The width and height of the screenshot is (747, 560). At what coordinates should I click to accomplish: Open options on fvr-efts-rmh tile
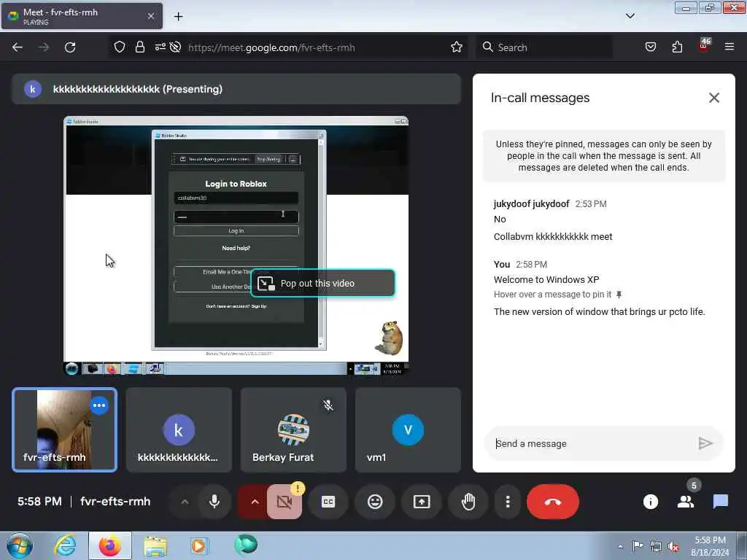(99, 405)
